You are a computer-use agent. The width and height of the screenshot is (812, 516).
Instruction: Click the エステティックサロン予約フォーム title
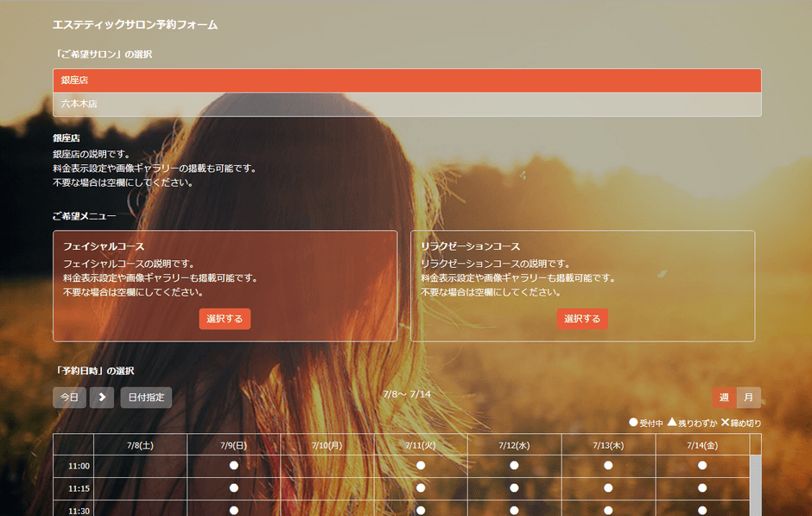[x=135, y=25]
